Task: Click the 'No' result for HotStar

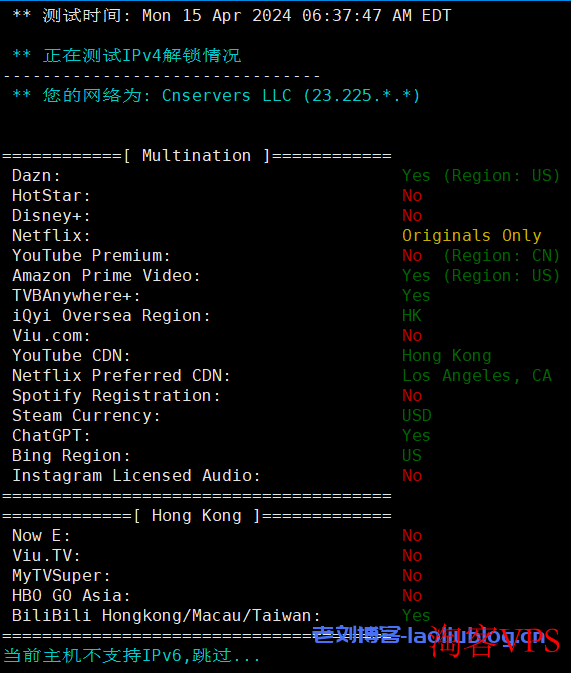Action: tap(412, 195)
